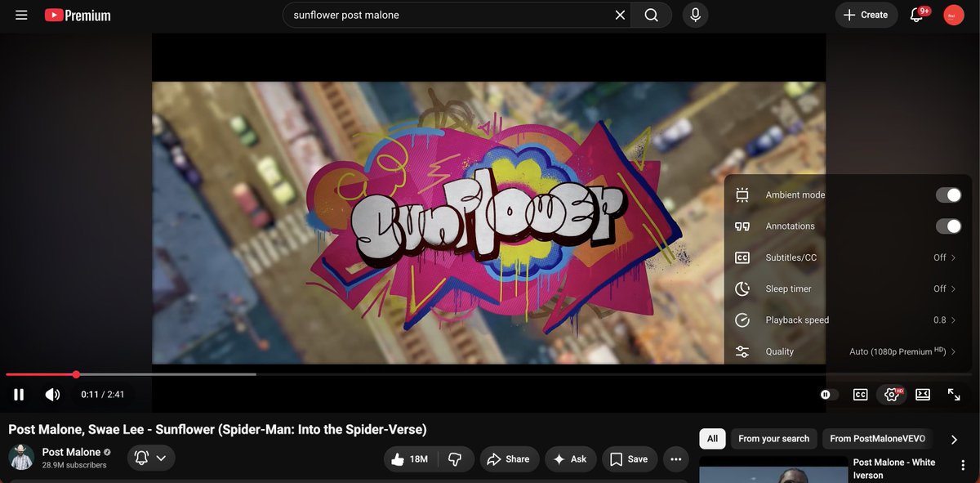Select the From PostMaloneVEVO chip

pos(877,439)
